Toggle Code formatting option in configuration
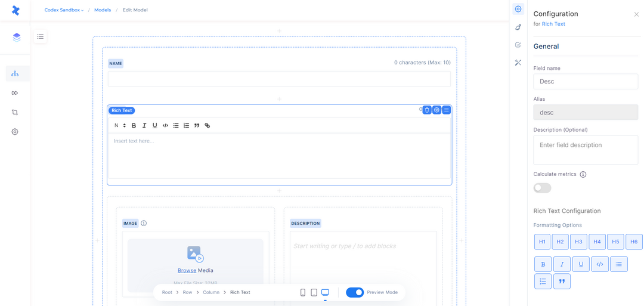 [x=600, y=264]
